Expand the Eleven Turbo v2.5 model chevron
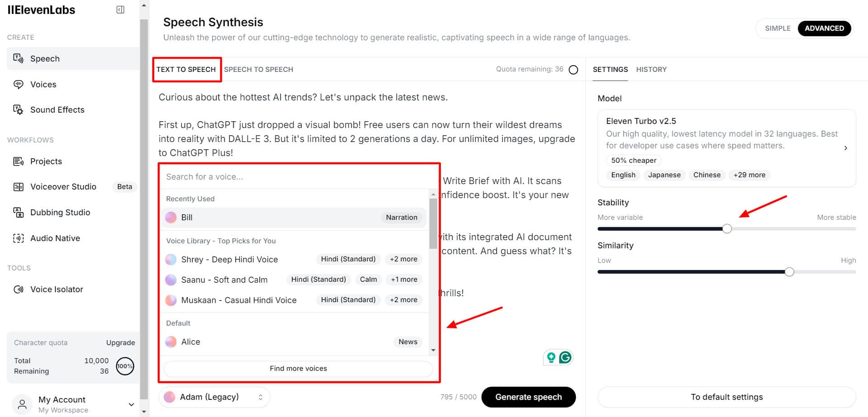The width and height of the screenshot is (868, 417). coord(845,148)
